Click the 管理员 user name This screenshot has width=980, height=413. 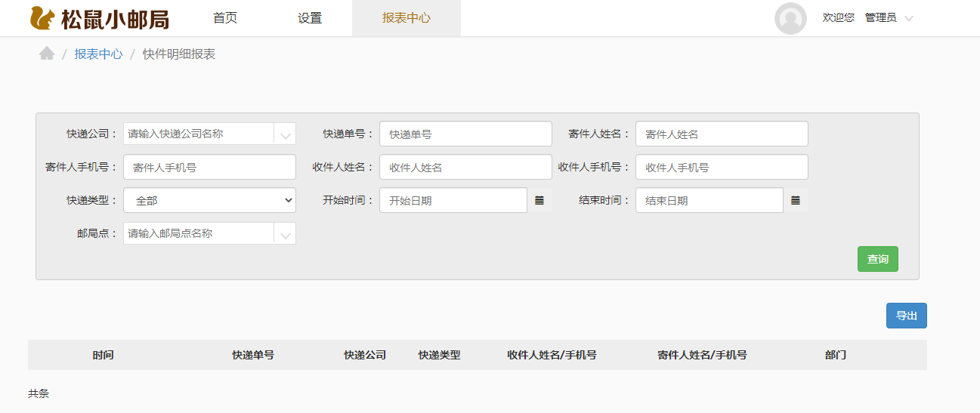click(881, 17)
